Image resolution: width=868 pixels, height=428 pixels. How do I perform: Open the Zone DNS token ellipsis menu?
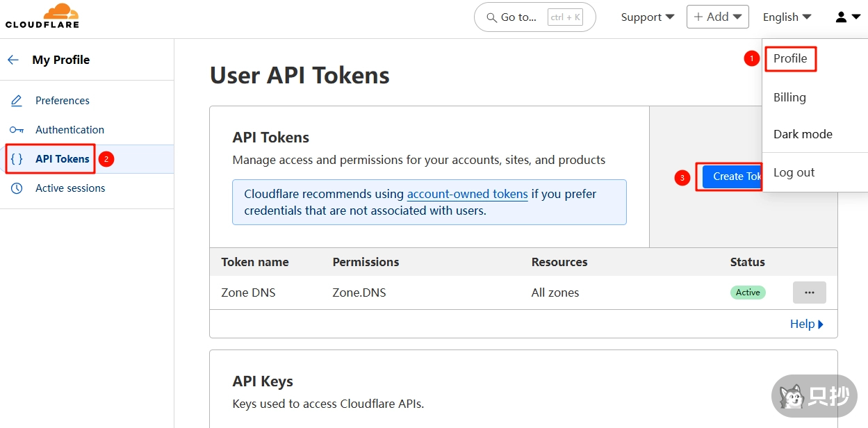(x=809, y=293)
